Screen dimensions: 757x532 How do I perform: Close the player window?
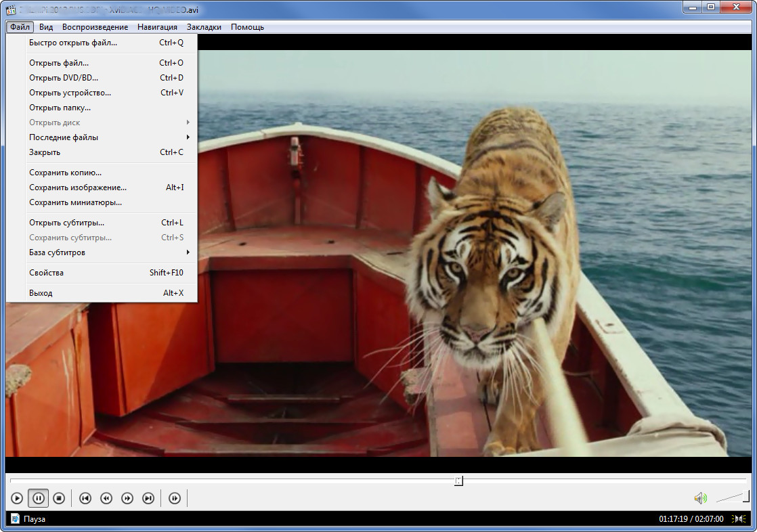pyautogui.click(x=736, y=7)
